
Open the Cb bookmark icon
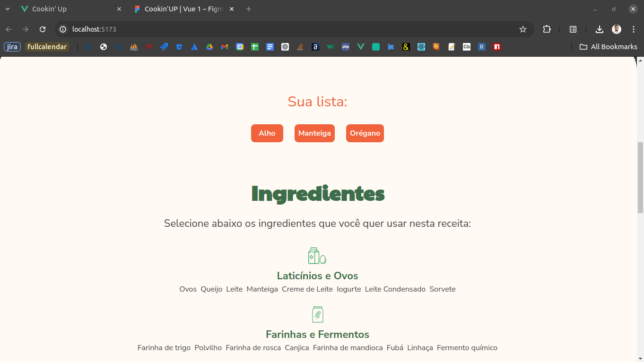tap(467, 47)
